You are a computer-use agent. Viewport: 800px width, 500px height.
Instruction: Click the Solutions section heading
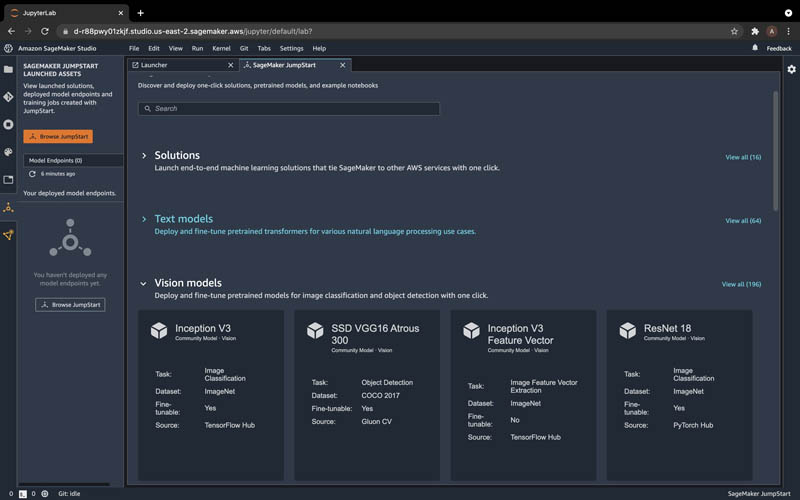click(177, 155)
